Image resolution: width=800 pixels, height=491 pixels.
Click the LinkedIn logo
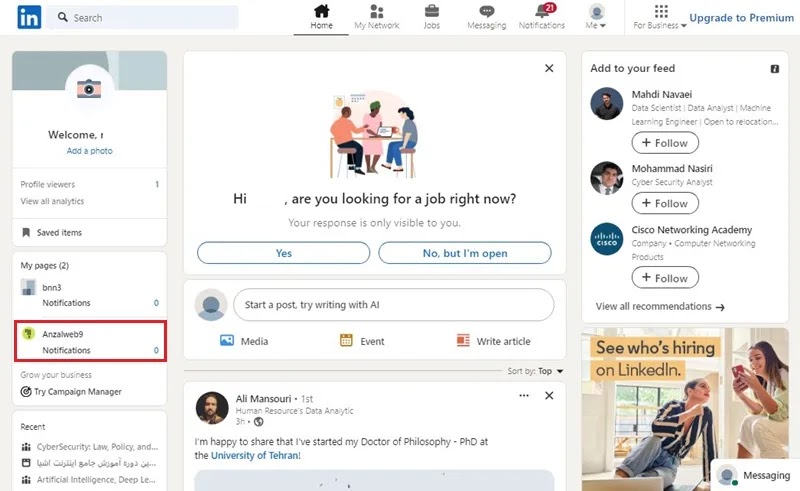(29, 17)
